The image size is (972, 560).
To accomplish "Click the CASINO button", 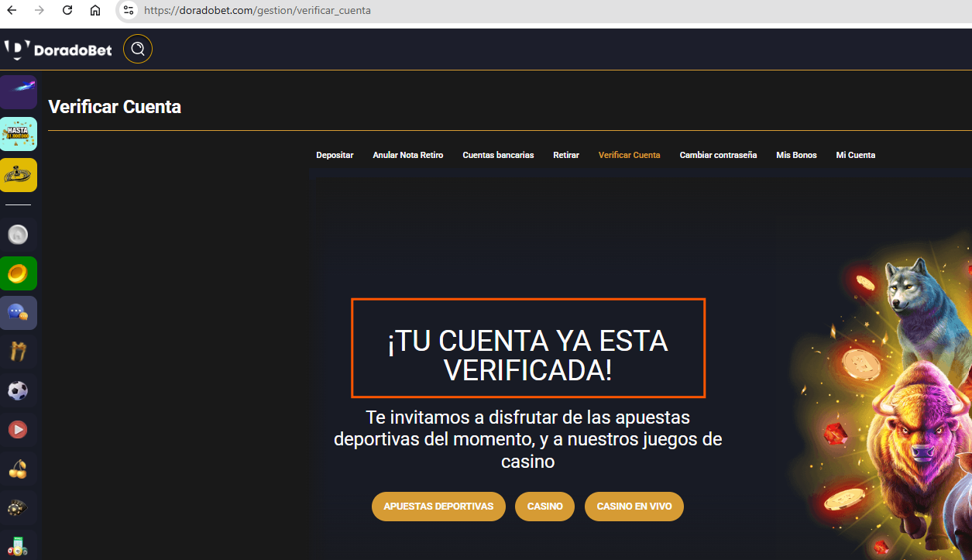I will point(544,507).
